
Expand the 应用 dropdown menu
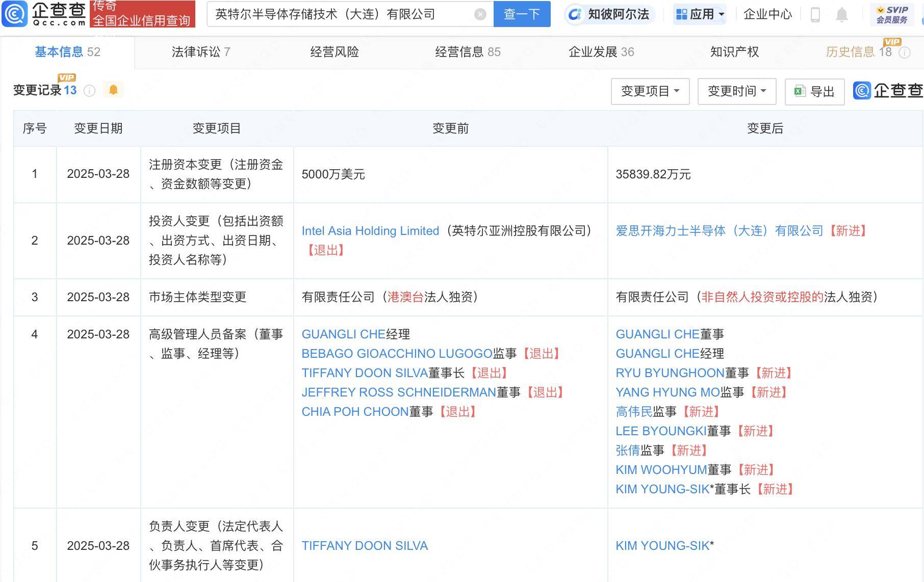pos(700,14)
